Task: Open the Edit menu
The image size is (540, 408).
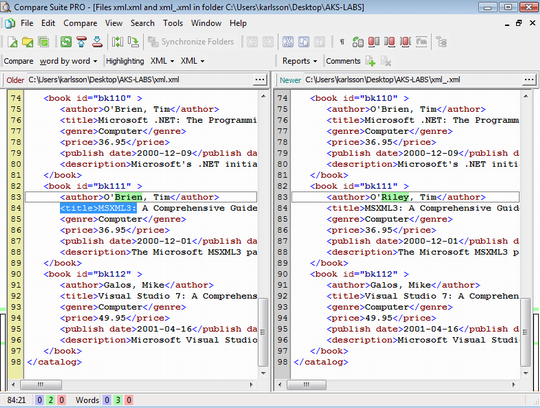Action: point(48,23)
